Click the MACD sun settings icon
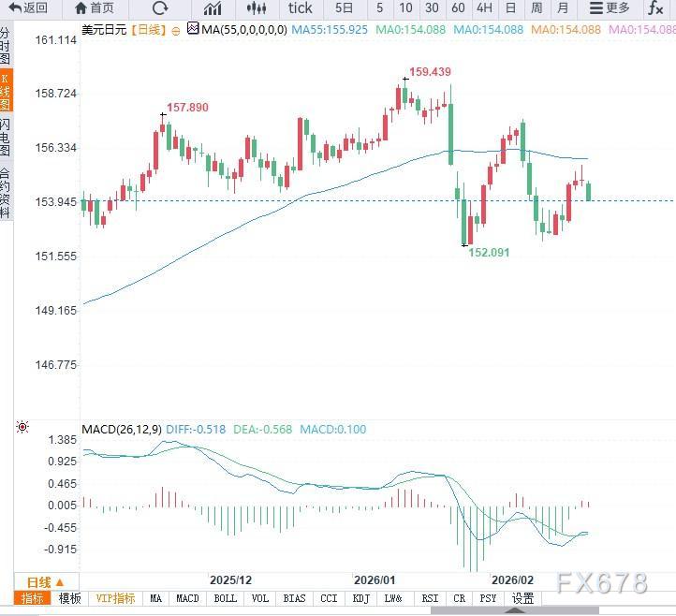 coord(22,428)
